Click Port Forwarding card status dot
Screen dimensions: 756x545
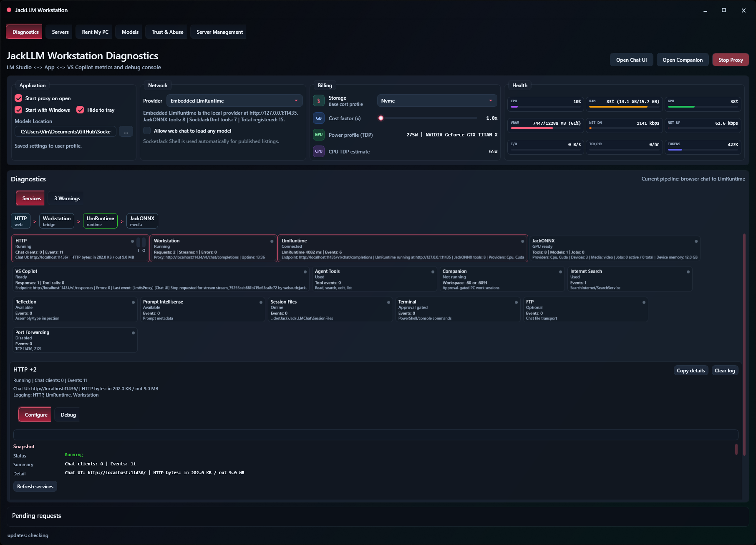point(133,333)
